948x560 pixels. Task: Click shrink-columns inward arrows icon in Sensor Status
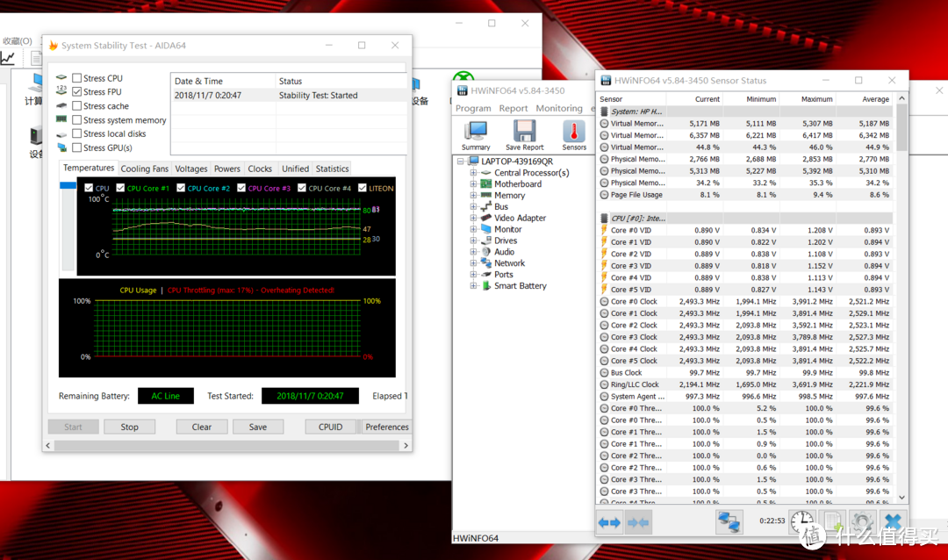[x=638, y=522]
